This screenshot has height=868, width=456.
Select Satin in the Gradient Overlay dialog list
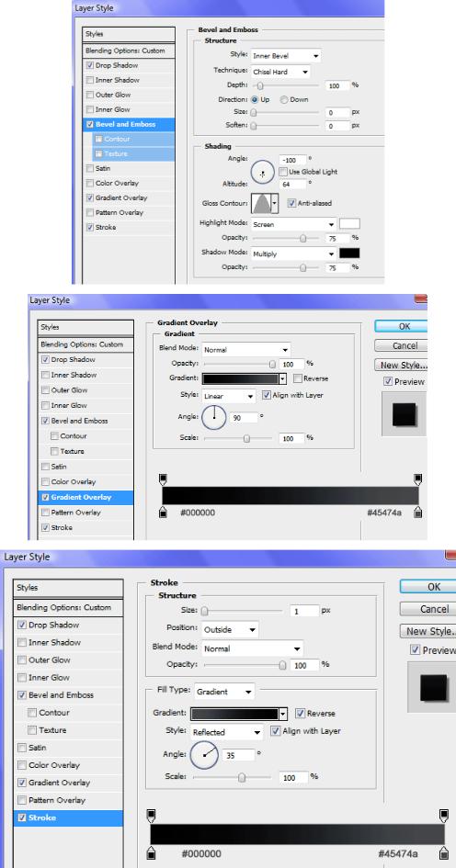point(59,467)
